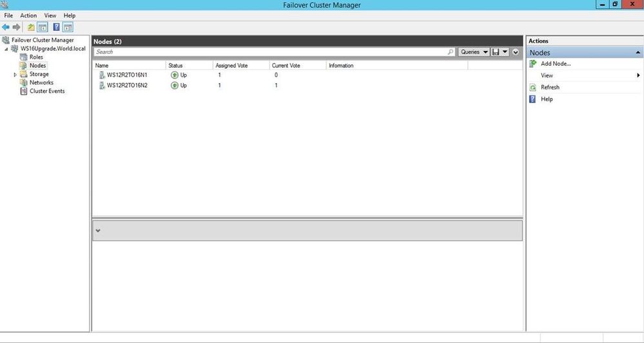Click Help in Actions pane
Viewport: 644px width, 343px height.
coord(547,99)
